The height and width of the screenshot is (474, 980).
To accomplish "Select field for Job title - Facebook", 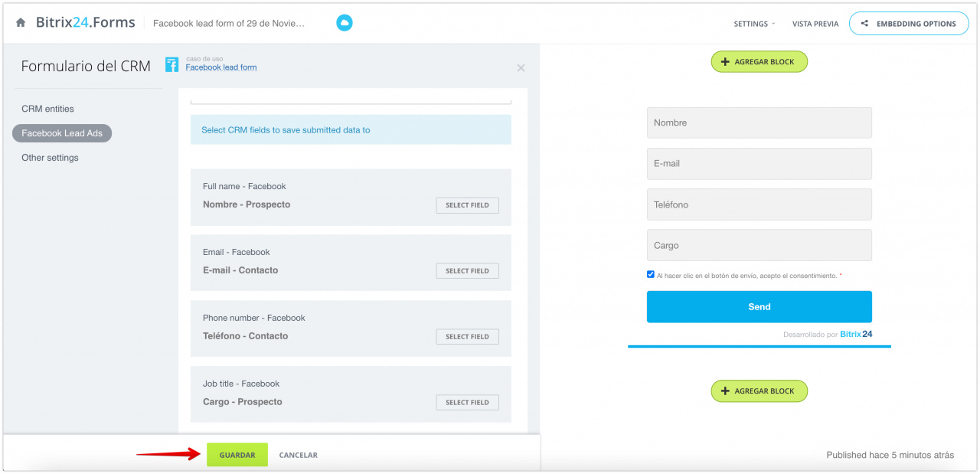I will [x=467, y=403].
